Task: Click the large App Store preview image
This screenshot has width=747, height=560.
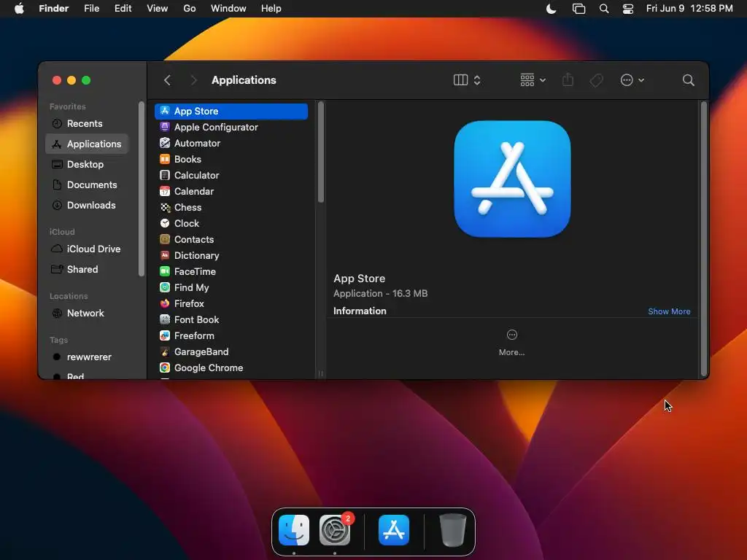Action: [512, 179]
